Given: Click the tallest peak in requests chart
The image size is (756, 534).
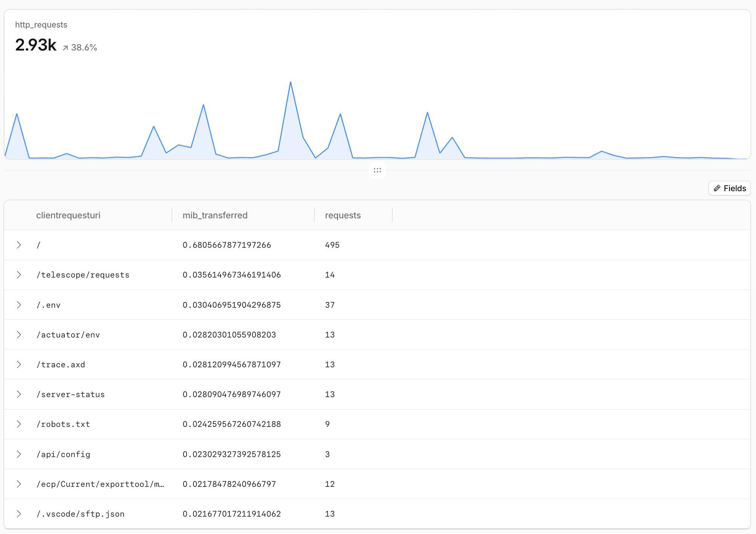Looking at the screenshot, I should coord(291,82).
